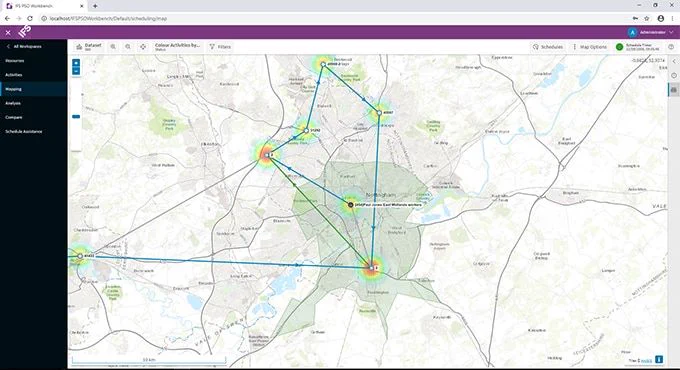Open Colour Activities by dropdown

coord(177,47)
